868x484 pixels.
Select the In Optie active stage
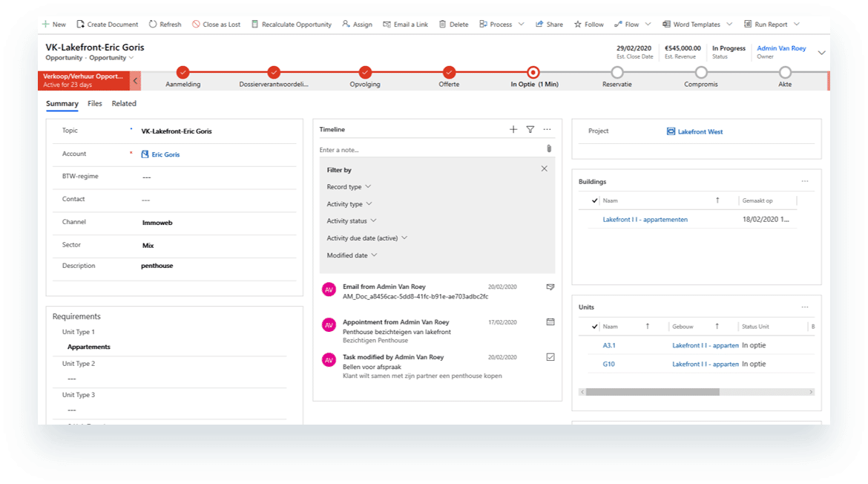[533, 73]
